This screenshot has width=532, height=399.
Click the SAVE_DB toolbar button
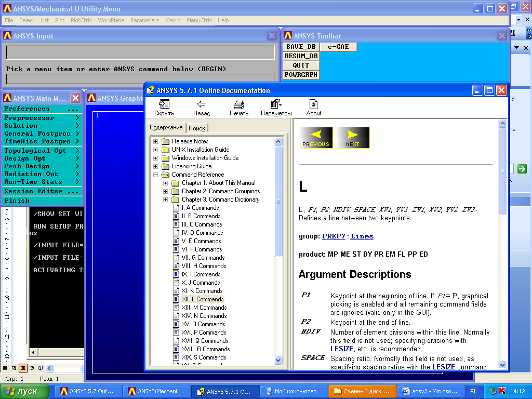click(x=301, y=47)
